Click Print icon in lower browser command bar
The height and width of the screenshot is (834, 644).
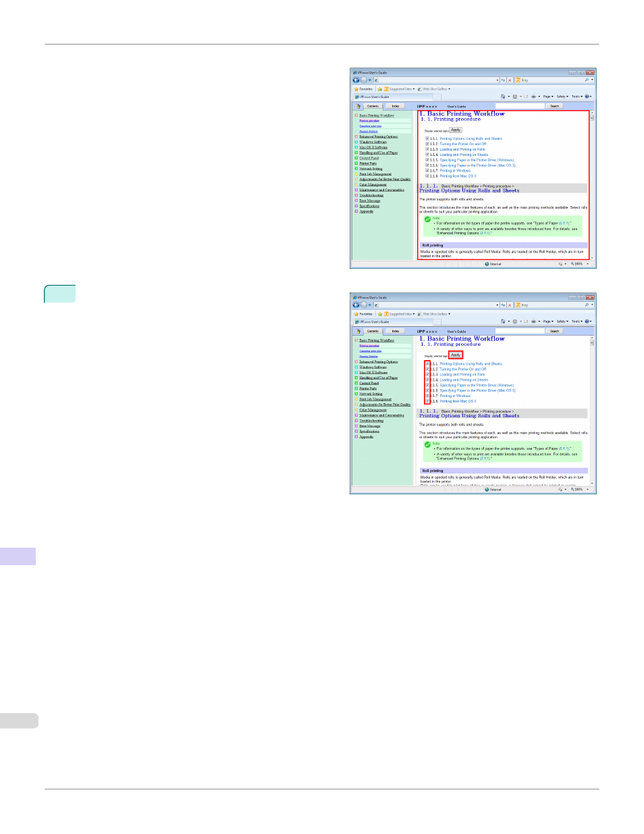(x=533, y=321)
